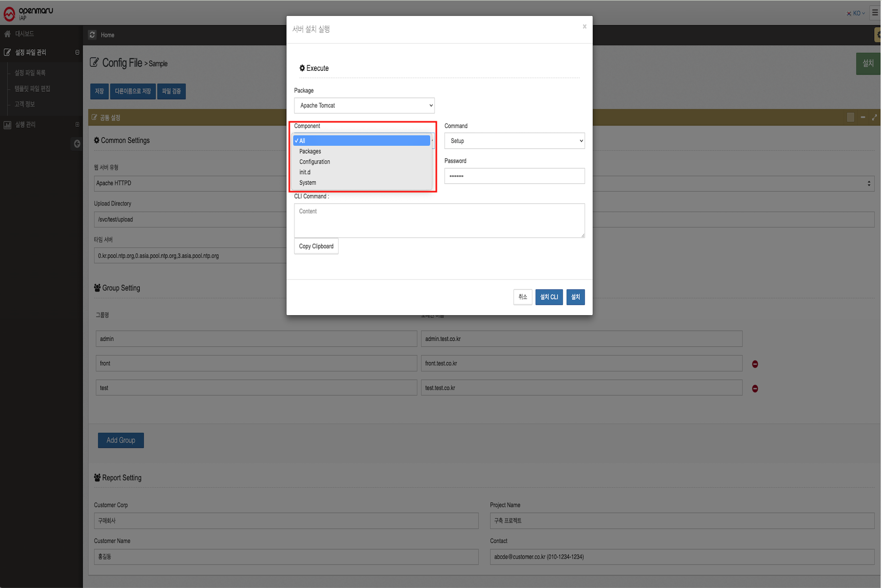This screenshot has width=882, height=588.
Task: Select Packages in Component list
Action: click(x=310, y=151)
